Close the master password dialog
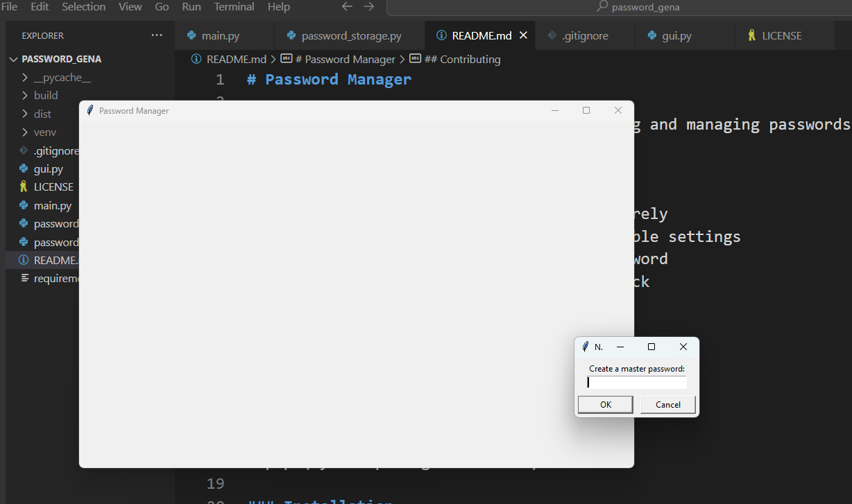The image size is (852, 504). (683, 347)
